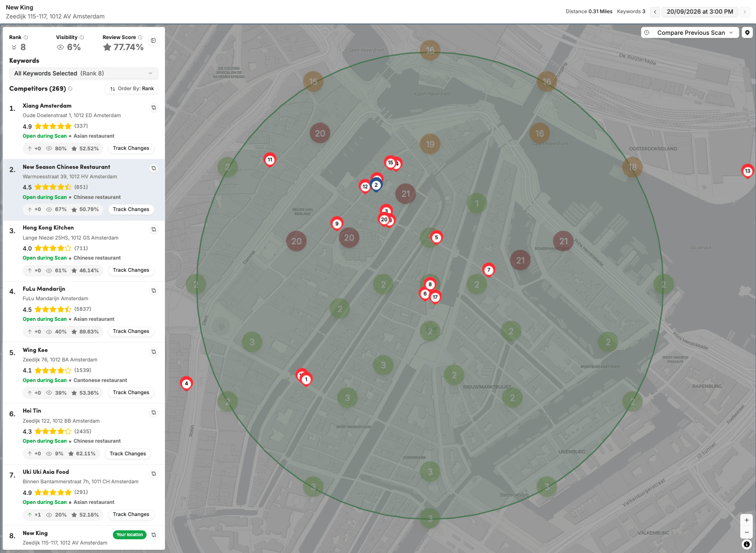The height and width of the screenshot is (553, 756).
Task: Click the Visibility 6% metric value
Action: tap(69, 47)
